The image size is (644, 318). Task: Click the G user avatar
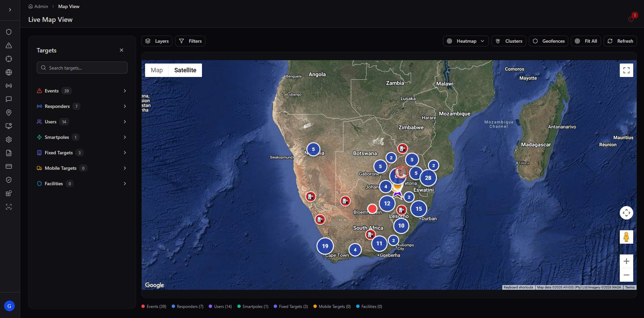point(9,306)
